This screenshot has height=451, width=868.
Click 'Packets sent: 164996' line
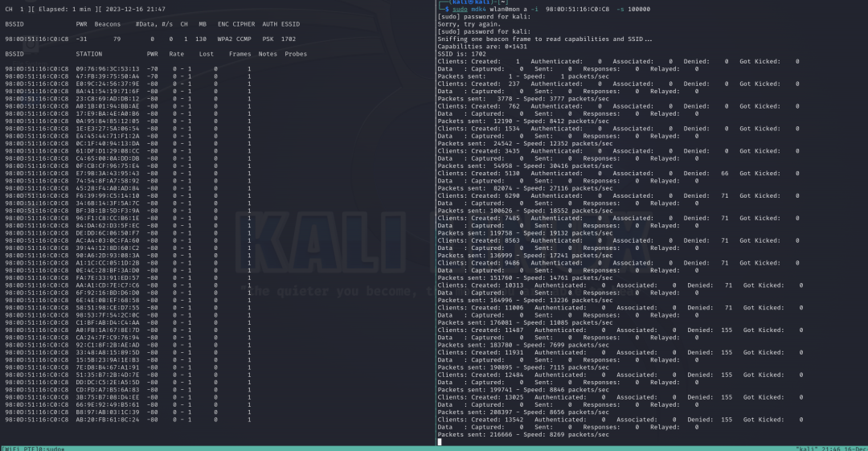tap(526, 301)
